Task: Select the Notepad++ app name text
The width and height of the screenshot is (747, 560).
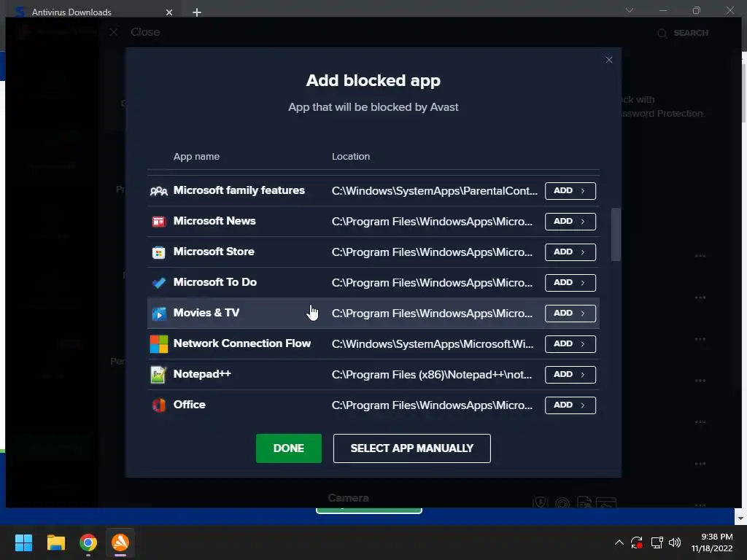Action: pyautogui.click(x=202, y=374)
